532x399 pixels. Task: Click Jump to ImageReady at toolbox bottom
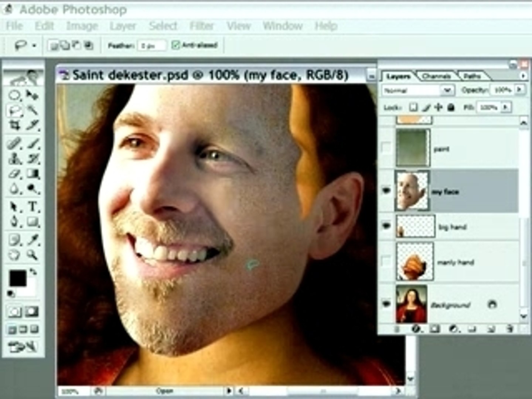click(x=23, y=347)
